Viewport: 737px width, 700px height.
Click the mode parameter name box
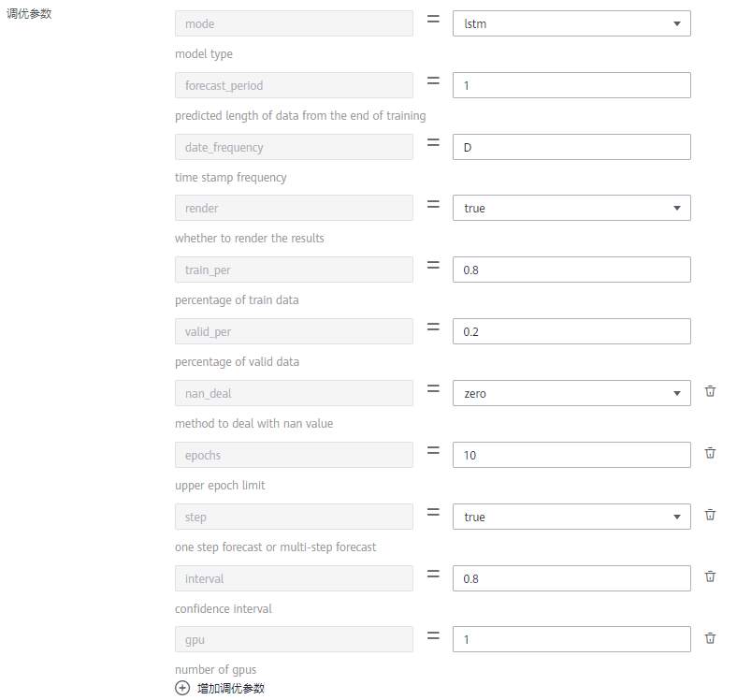pos(294,23)
